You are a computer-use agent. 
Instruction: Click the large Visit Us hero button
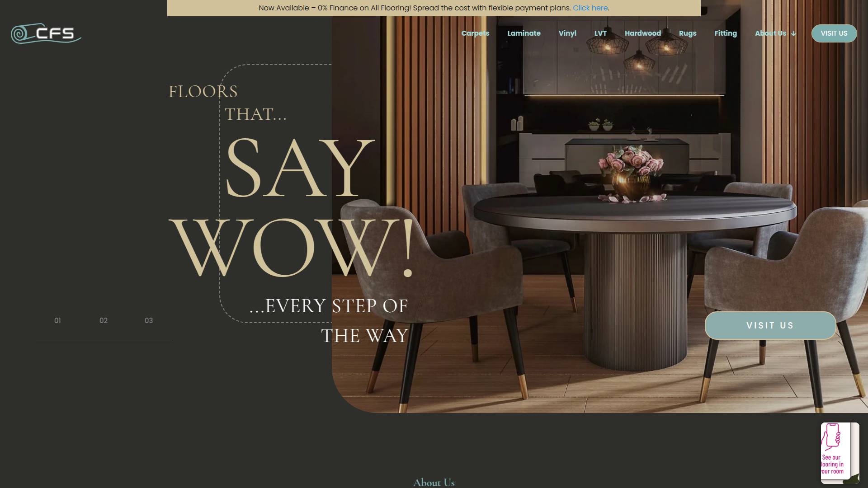click(770, 325)
